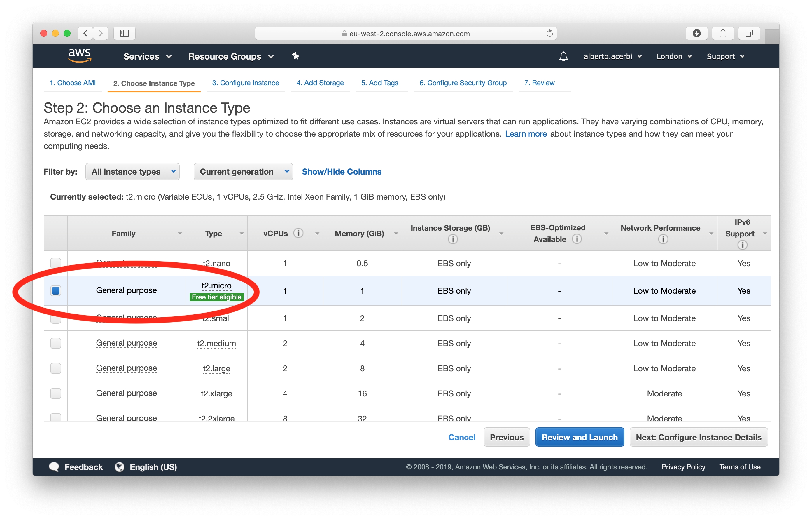Click the Feedback text label
The height and width of the screenshot is (519, 812).
tap(84, 467)
